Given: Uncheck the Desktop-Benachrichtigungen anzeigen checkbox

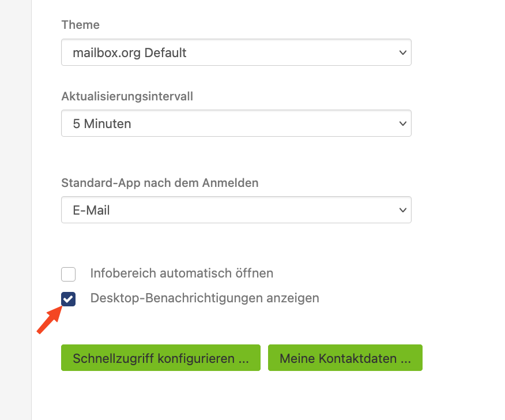Looking at the screenshot, I should [x=68, y=299].
